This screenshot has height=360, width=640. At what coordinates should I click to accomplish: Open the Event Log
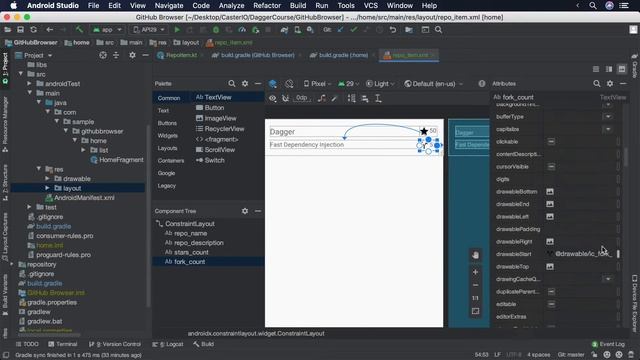click(x=608, y=344)
